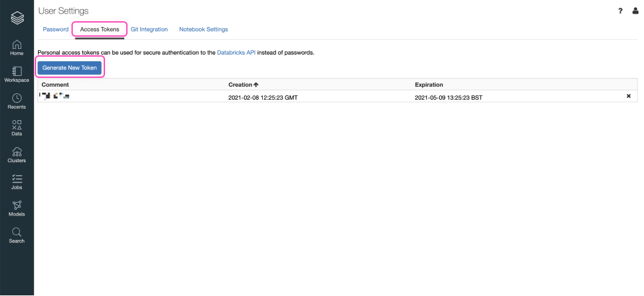Open the help question mark icon
This screenshot has height=296, width=644.
620,11
